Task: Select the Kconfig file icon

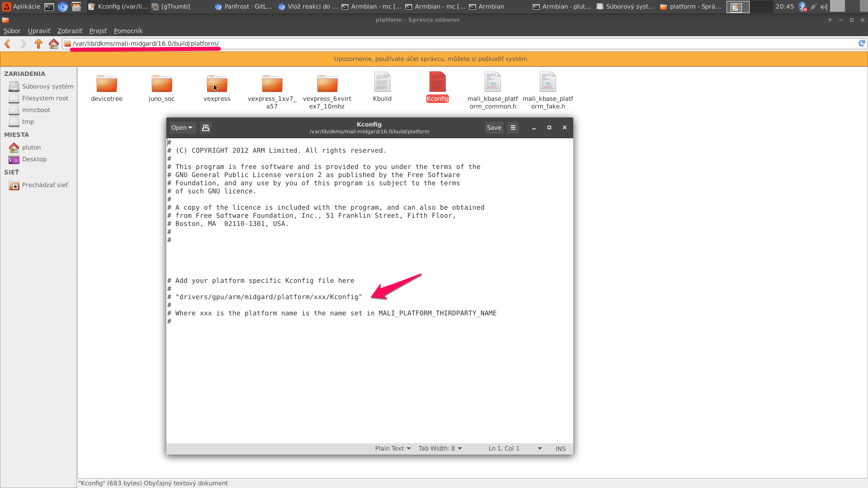Action: (438, 82)
